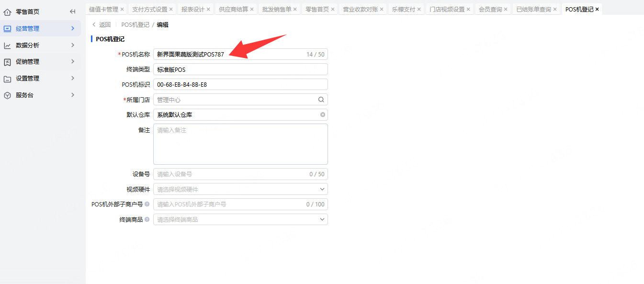Open 服务台 in the sidebar
The width and height of the screenshot is (644, 284).
coord(24,95)
